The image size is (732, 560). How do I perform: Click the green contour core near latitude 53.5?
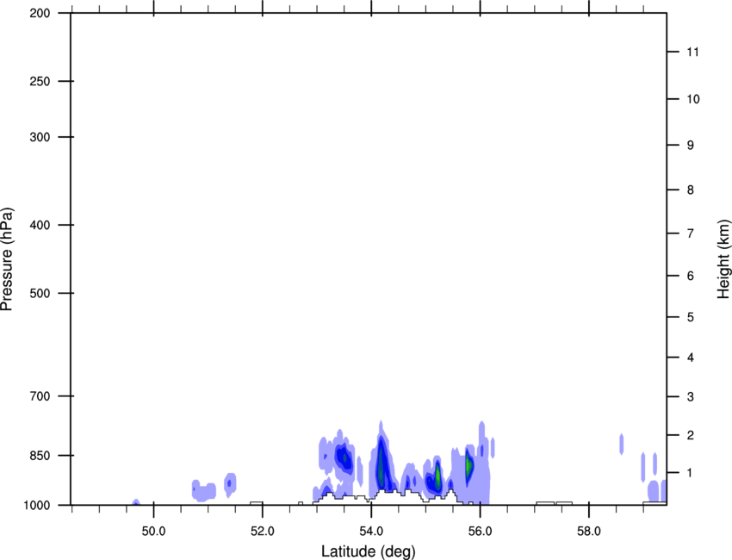345,457
